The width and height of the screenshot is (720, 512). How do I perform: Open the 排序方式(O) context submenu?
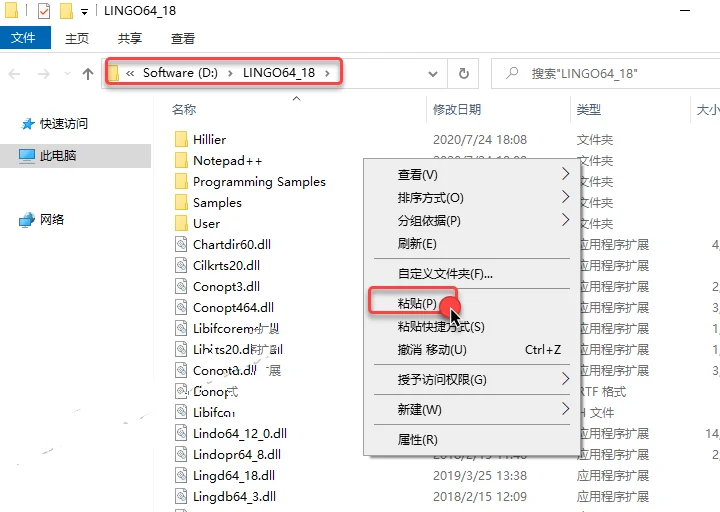[x=472, y=197]
